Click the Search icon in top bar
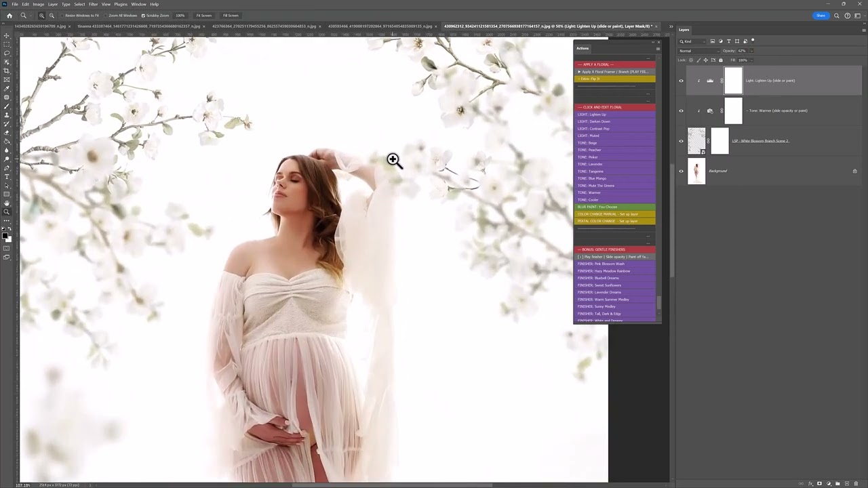 tap(837, 16)
